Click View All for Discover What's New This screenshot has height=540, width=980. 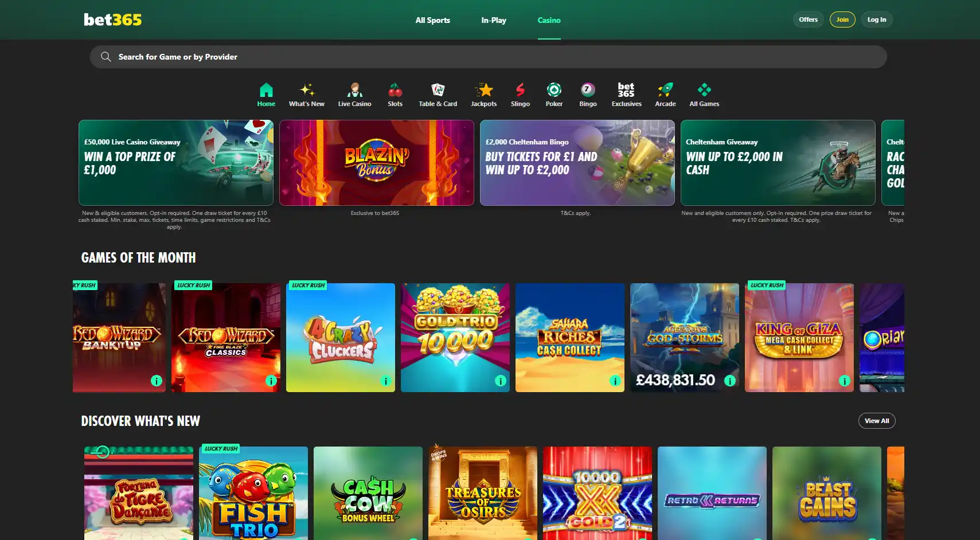[877, 421]
